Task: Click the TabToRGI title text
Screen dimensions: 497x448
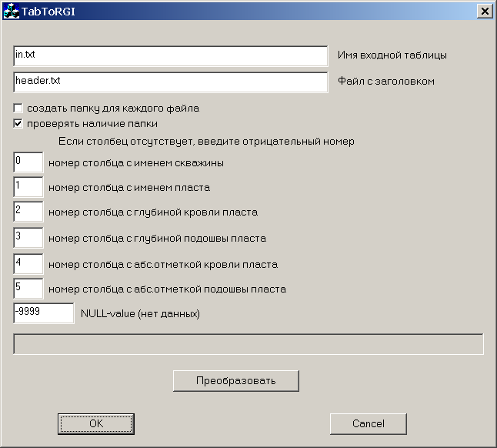Action: [x=48, y=12]
